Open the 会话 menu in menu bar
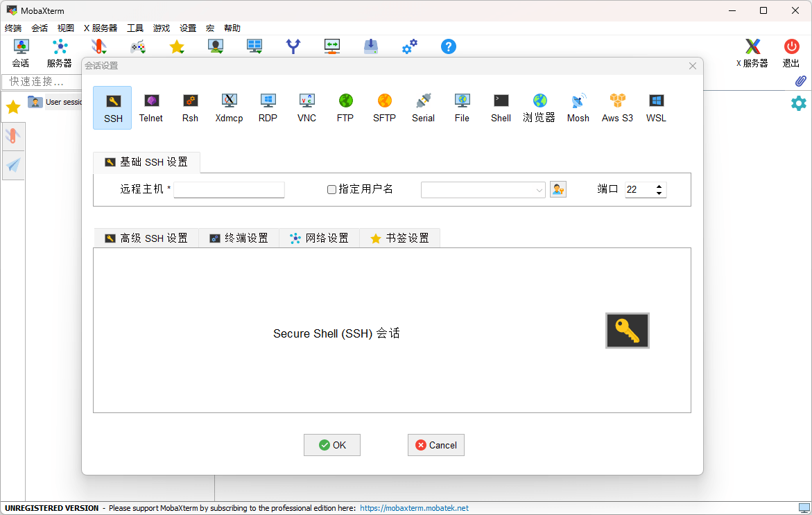The height and width of the screenshot is (515, 812). pos(40,28)
